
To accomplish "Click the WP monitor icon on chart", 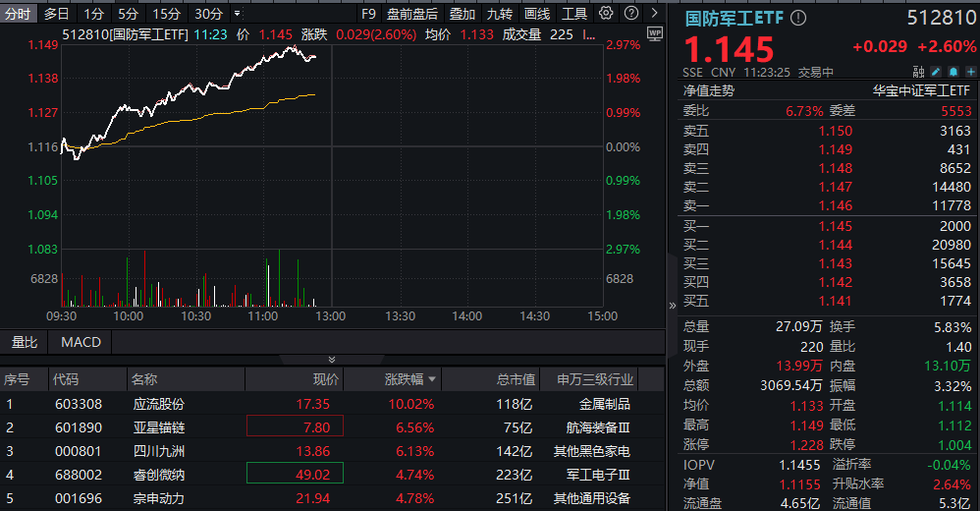I will 654,33.
